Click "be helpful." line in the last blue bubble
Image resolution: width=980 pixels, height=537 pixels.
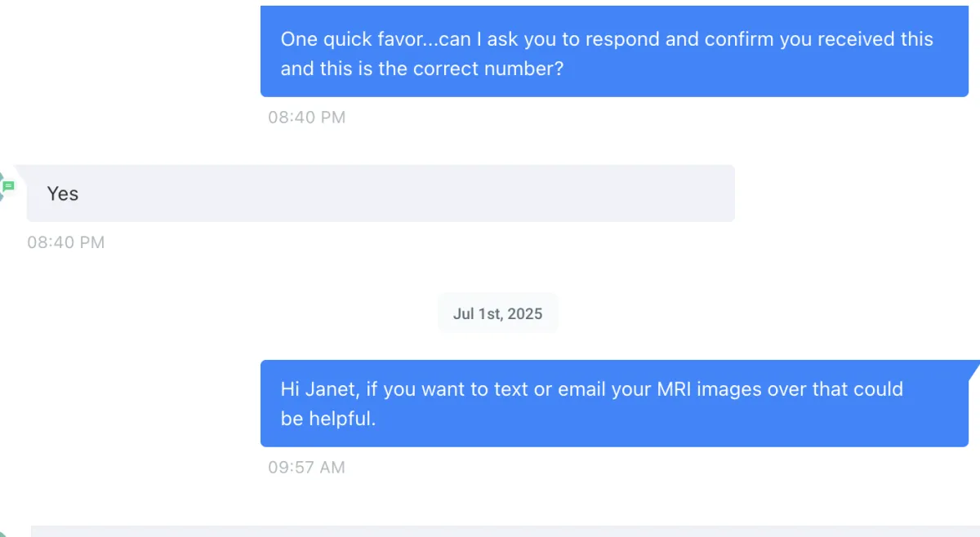[328, 419]
